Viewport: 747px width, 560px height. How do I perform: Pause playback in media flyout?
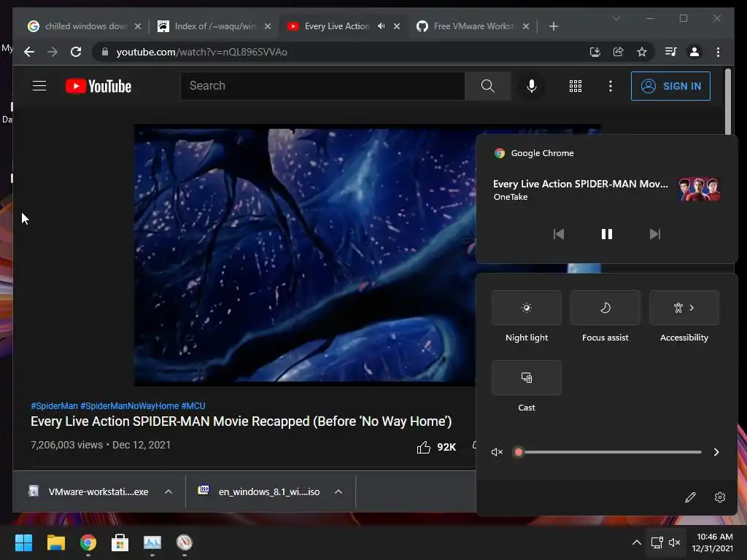606,234
